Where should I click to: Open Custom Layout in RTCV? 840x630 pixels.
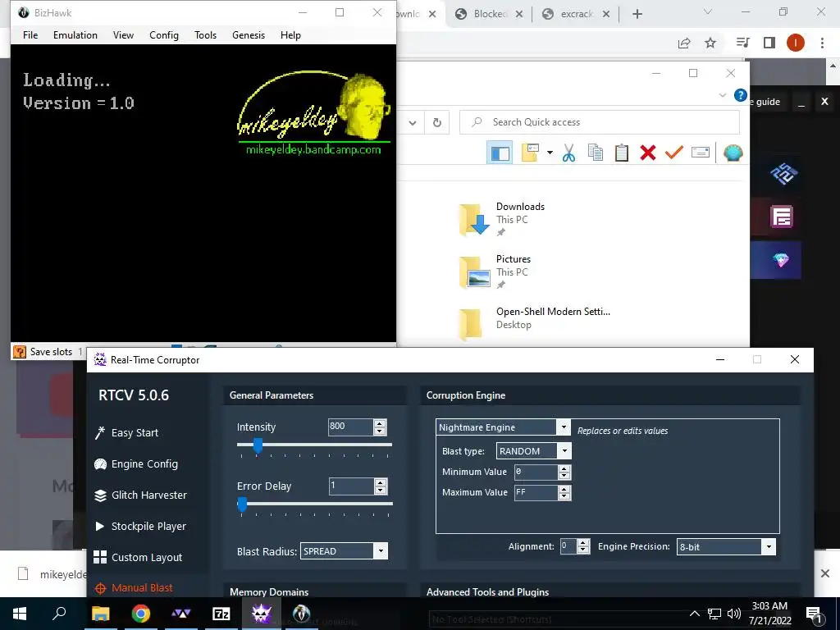[138, 557]
